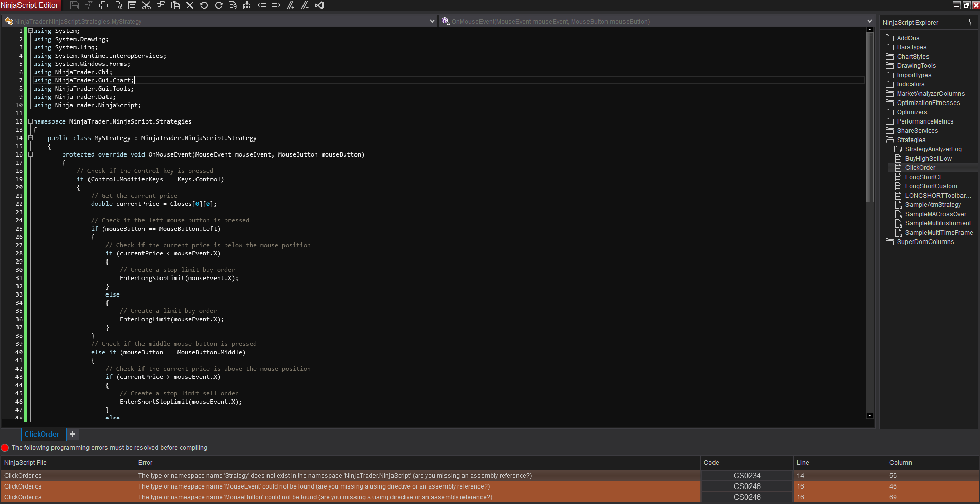
Task: Click the Paste clipboard icon
Action: 175,5
